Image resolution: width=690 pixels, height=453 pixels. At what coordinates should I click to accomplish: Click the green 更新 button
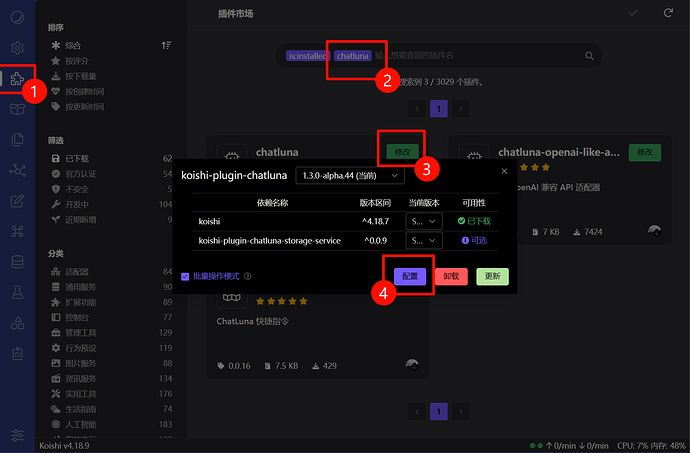click(x=492, y=276)
